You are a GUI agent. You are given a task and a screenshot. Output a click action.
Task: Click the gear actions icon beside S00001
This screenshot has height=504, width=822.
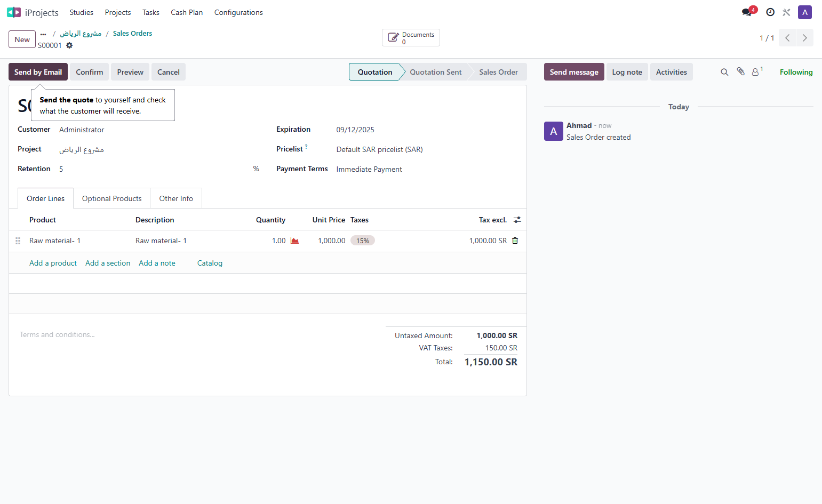click(69, 45)
